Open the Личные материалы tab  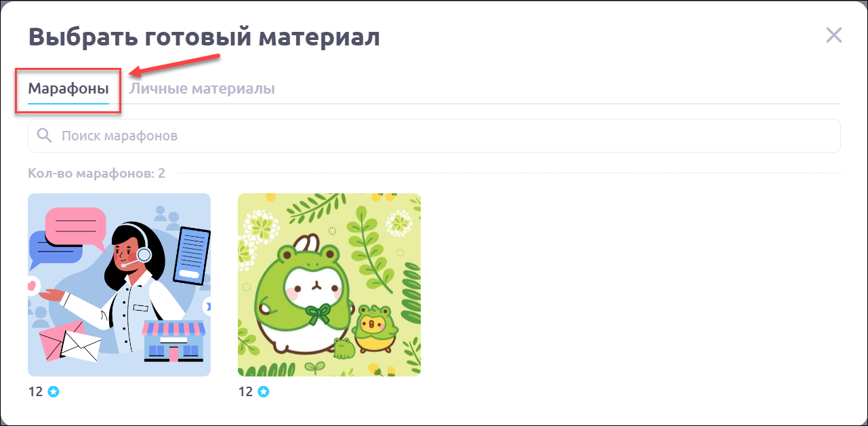tap(203, 89)
